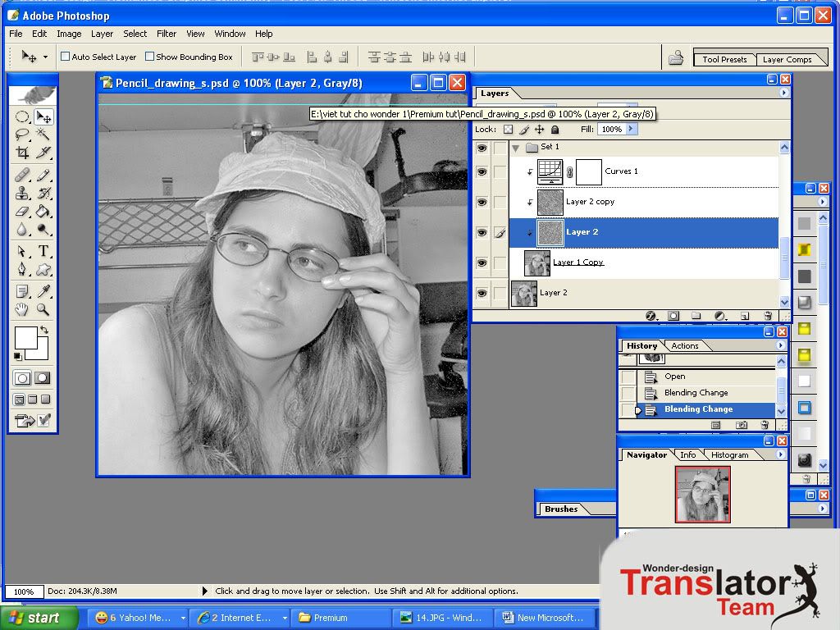
Task: Select the Eraser tool
Action: pyautogui.click(x=22, y=211)
